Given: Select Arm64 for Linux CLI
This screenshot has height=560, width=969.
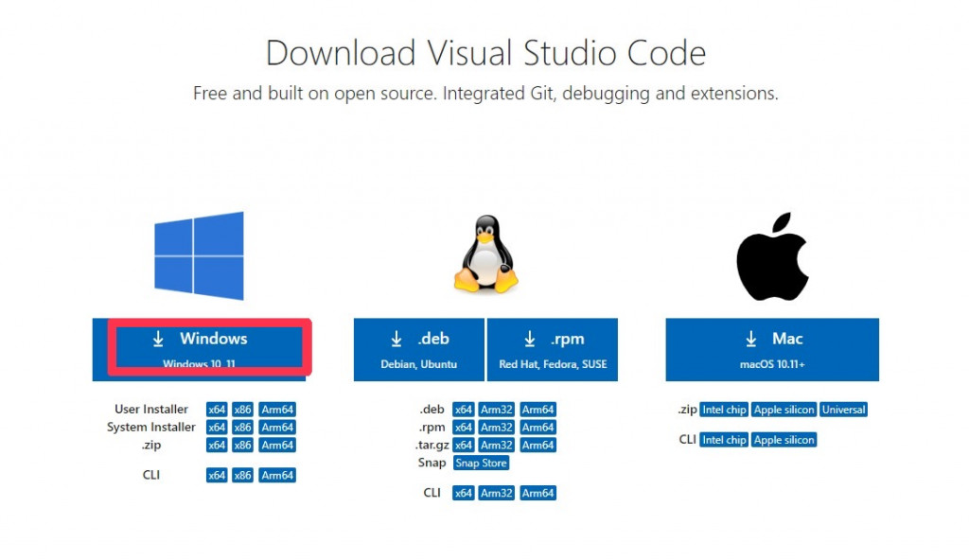Looking at the screenshot, I should point(538,493).
